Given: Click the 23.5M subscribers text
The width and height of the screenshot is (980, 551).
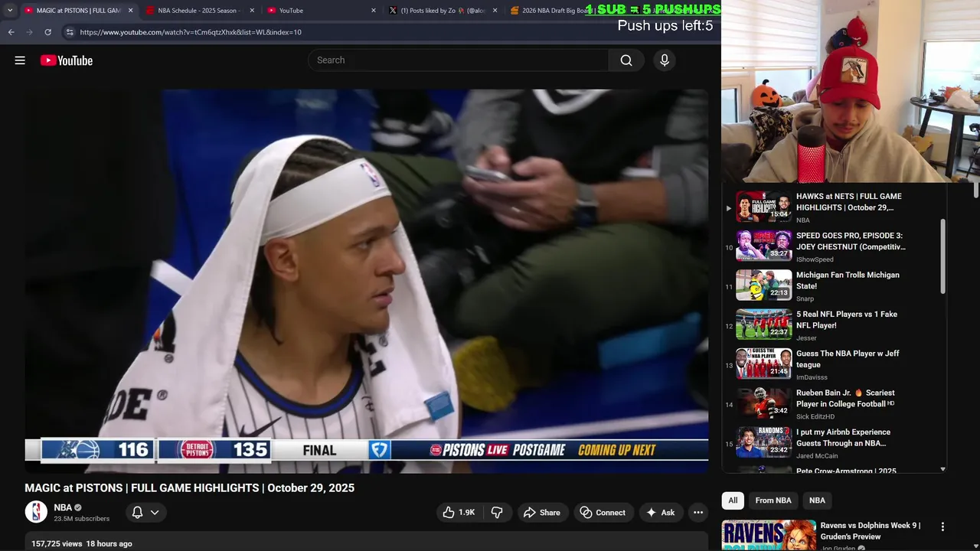Looking at the screenshot, I should tap(81, 519).
